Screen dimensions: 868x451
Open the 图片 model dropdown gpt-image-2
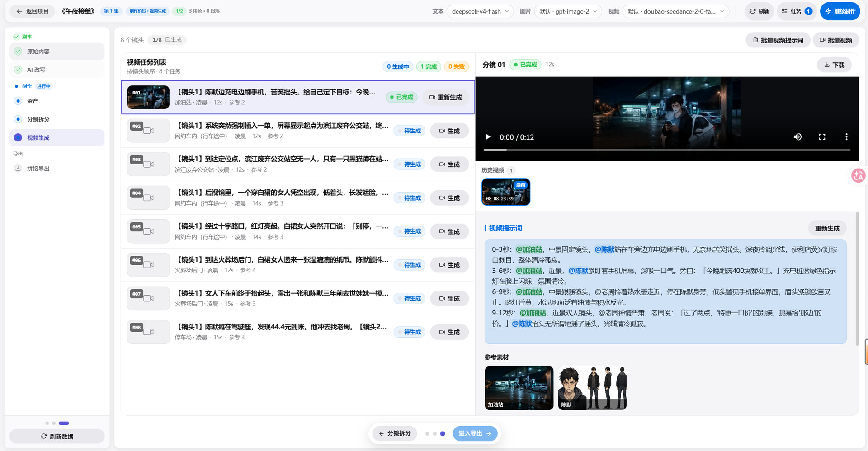click(568, 11)
